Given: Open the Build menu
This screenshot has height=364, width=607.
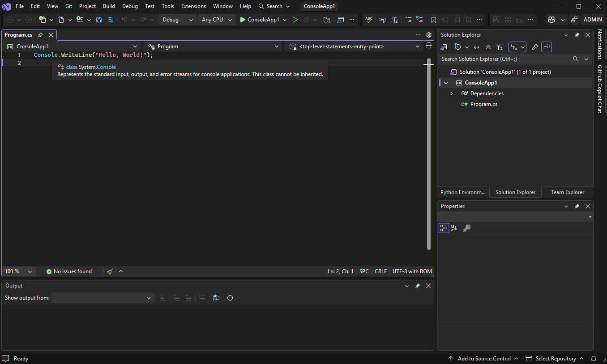Looking at the screenshot, I should tap(109, 6).
